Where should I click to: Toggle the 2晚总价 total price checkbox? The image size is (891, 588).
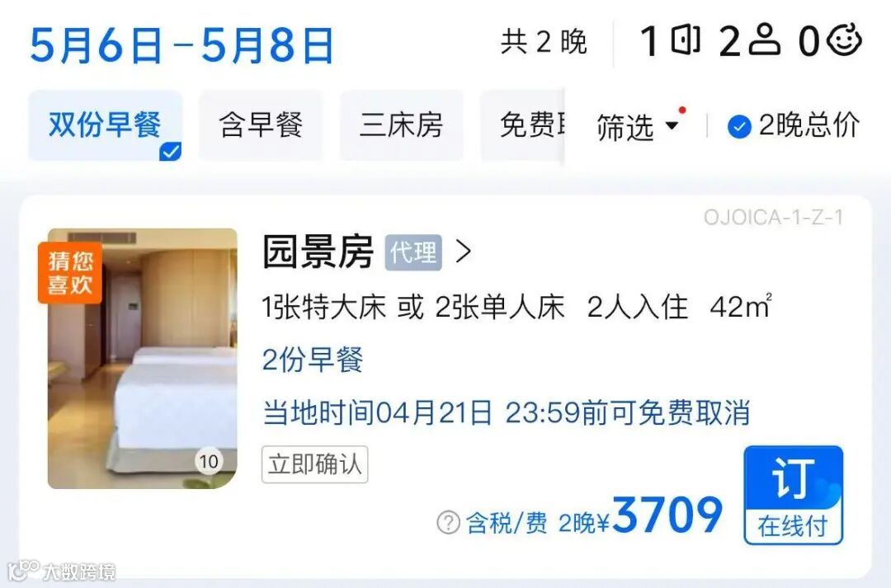click(x=739, y=126)
